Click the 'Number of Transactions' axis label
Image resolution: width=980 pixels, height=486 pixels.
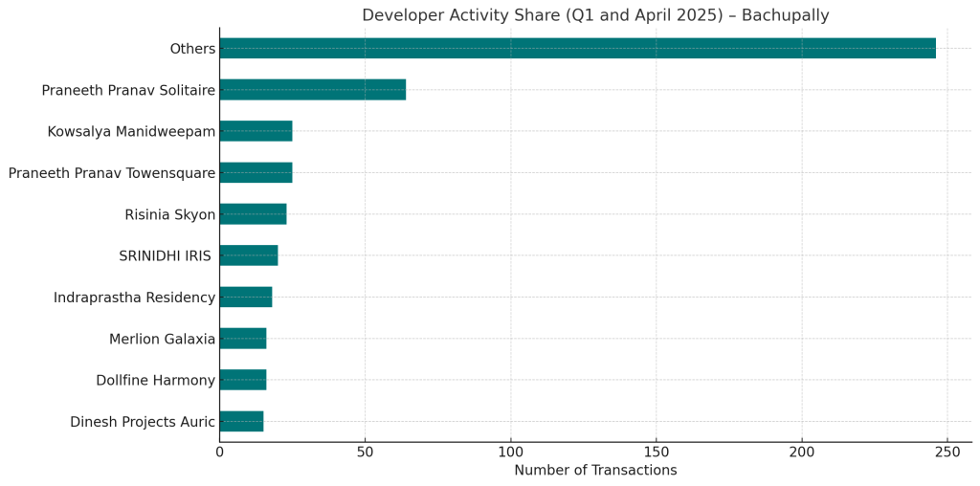[595, 470]
